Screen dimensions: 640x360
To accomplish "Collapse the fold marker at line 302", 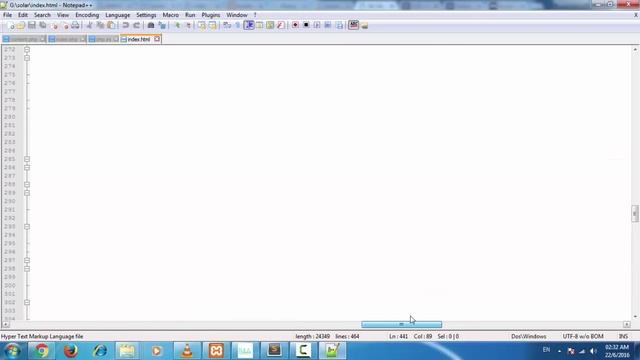I will coord(27,302).
